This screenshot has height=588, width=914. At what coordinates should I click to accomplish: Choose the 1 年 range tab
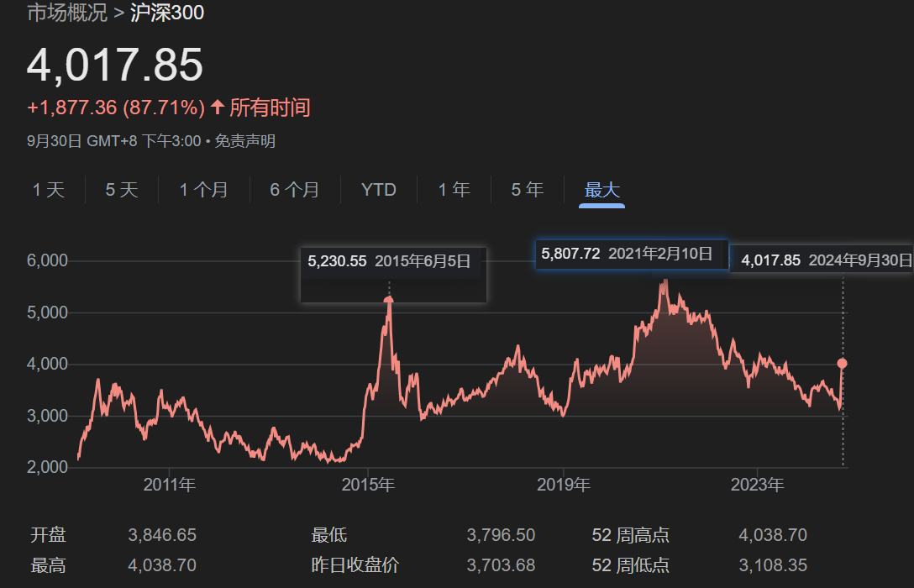click(x=454, y=189)
